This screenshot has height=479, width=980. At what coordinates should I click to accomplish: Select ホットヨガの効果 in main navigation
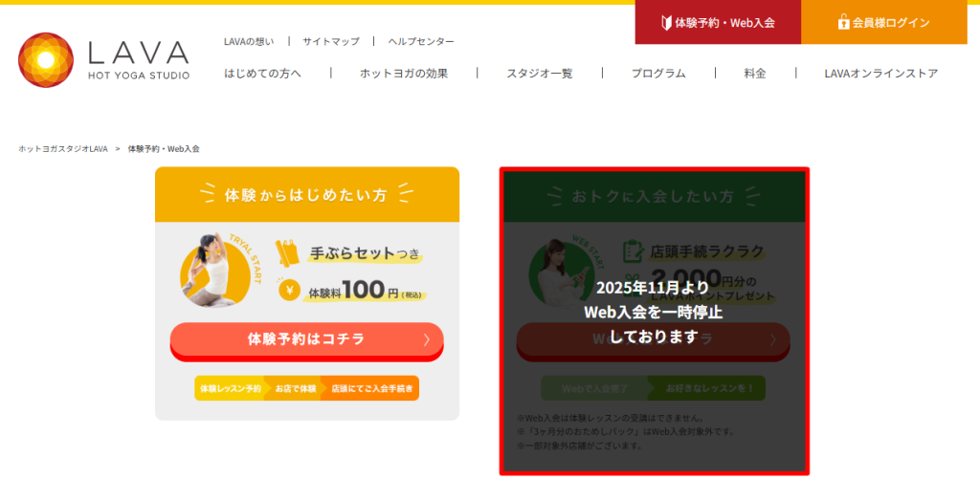404,73
